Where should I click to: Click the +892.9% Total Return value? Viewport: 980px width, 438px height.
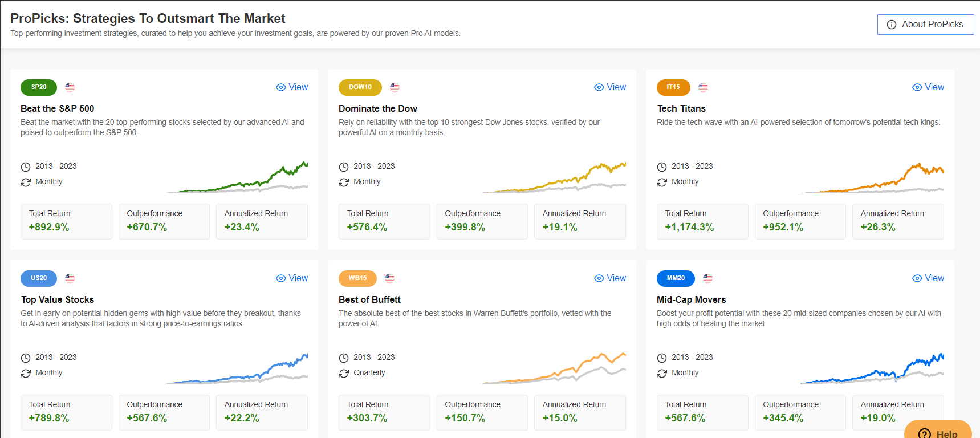(49, 227)
